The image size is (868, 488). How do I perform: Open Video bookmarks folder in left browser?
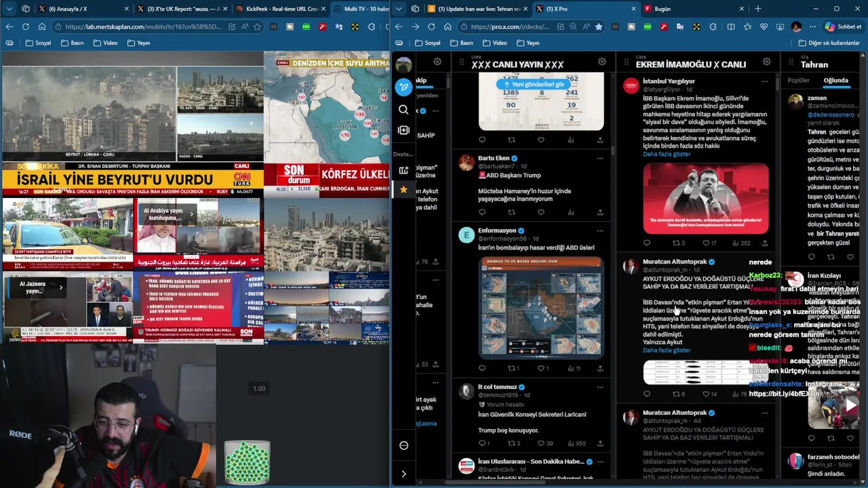(x=105, y=43)
